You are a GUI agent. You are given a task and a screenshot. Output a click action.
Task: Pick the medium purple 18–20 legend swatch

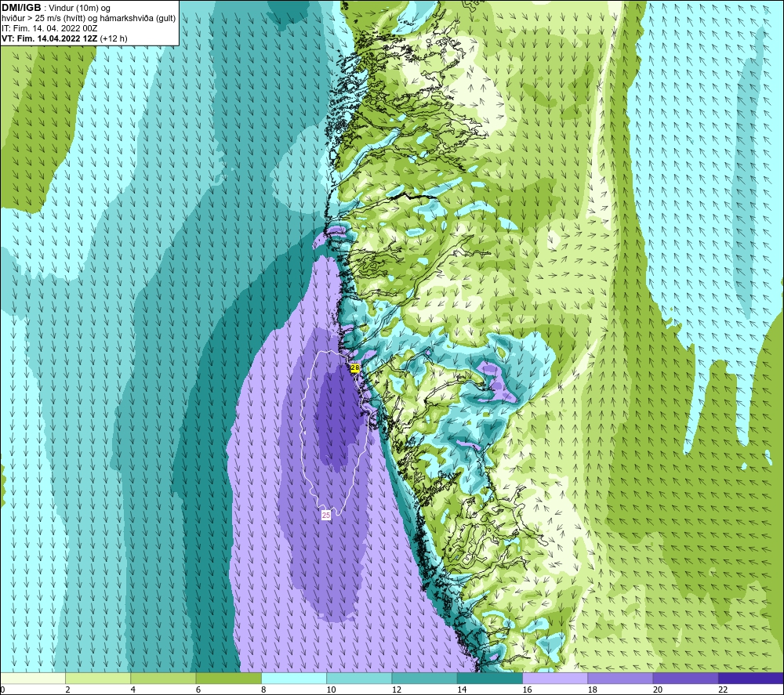click(x=620, y=678)
